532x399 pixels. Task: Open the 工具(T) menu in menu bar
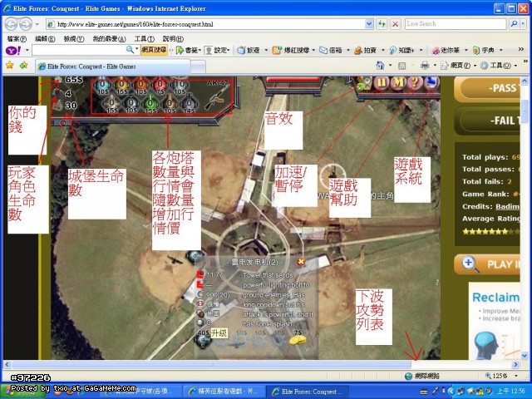(x=145, y=39)
